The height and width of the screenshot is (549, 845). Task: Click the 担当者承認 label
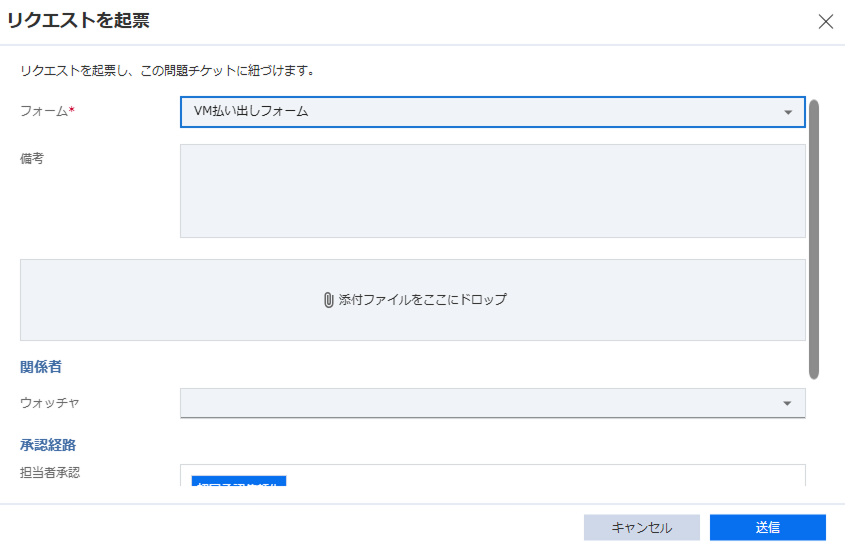(x=50, y=472)
